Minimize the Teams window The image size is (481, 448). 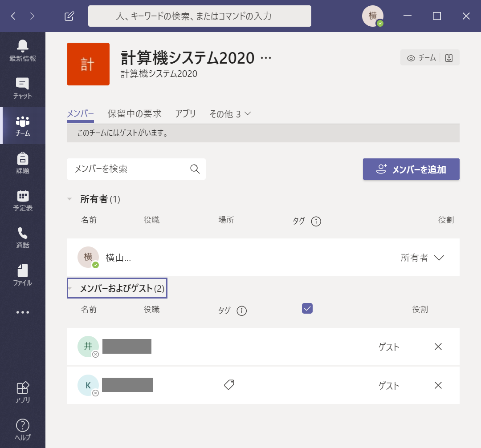coord(408,16)
